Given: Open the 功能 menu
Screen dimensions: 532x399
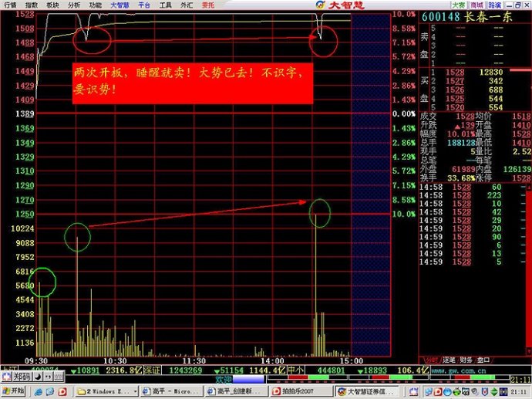Looking at the screenshot, I should (96, 5).
